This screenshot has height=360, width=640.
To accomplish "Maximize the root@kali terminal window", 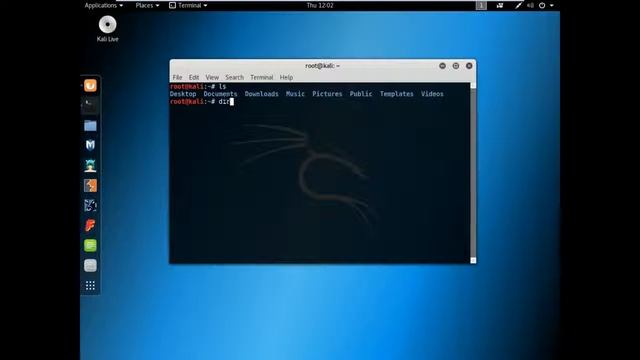I will tap(456, 66).
